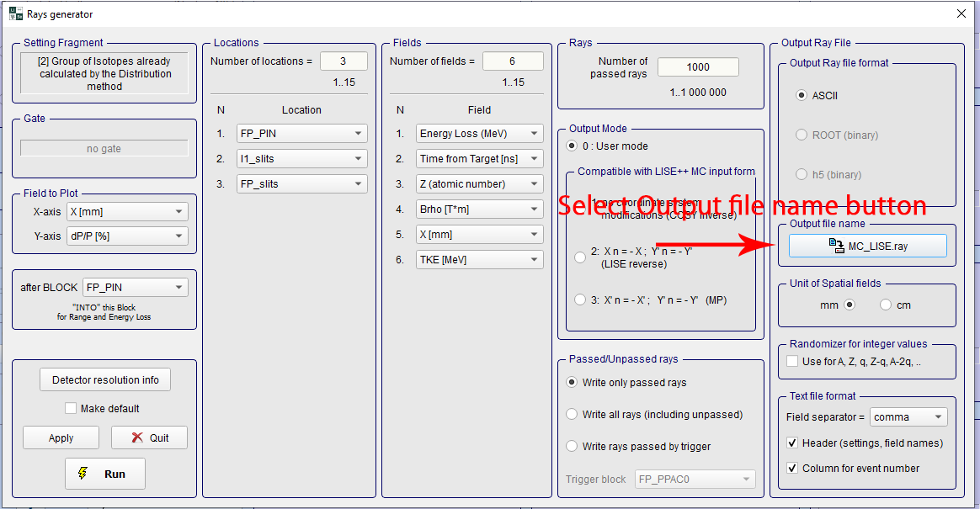The width and height of the screenshot is (980, 509).
Task: Select cm as unit of spatial fields
Action: tap(886, 305)
